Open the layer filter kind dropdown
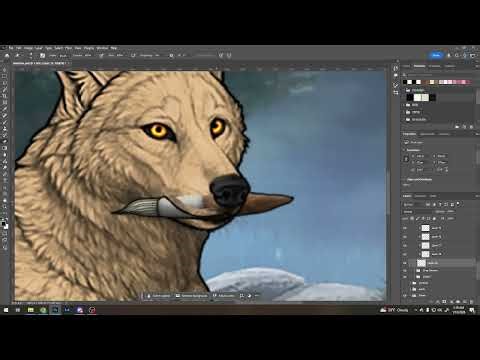 (414, 205)
